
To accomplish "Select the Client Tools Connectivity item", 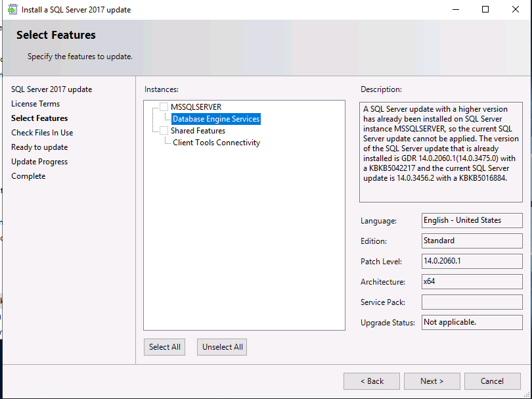I will click(x=216, y=143).
